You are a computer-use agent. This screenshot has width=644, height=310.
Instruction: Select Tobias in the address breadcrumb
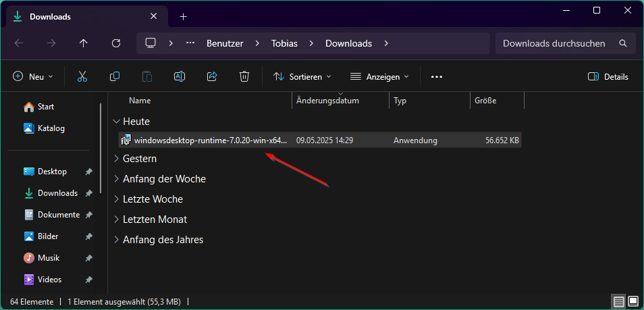pos(284,43)
